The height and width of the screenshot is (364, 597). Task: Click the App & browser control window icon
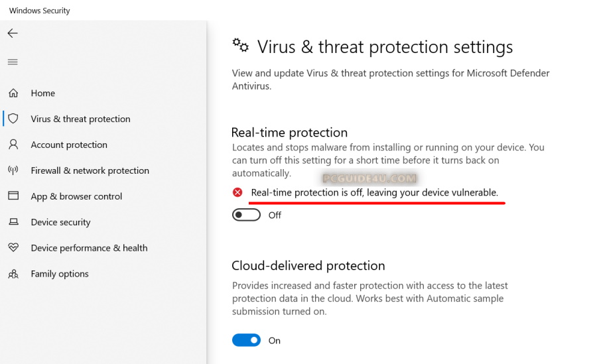coord(13,196)
